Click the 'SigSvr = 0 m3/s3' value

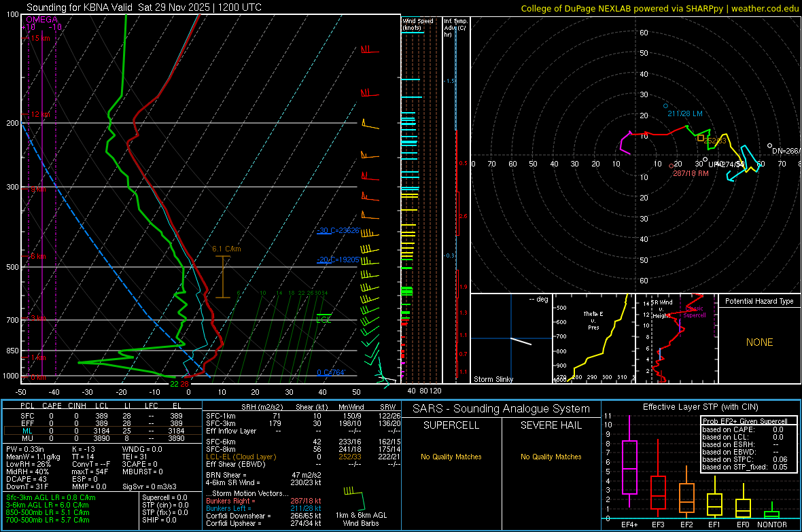click(150, 486)
